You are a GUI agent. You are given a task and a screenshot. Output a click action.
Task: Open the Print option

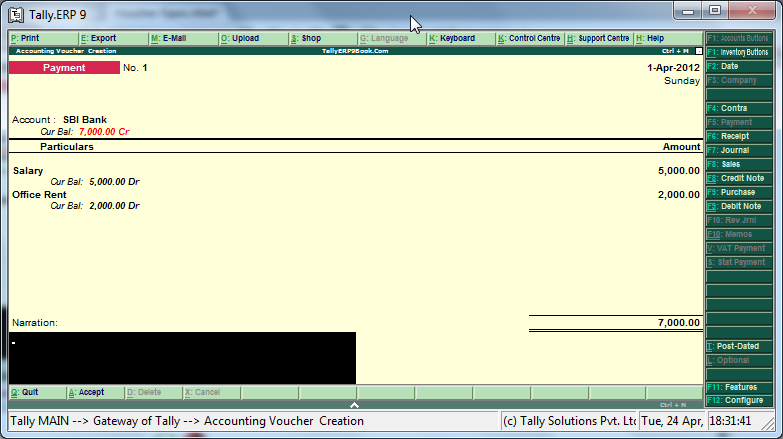[x=43, y=38]
